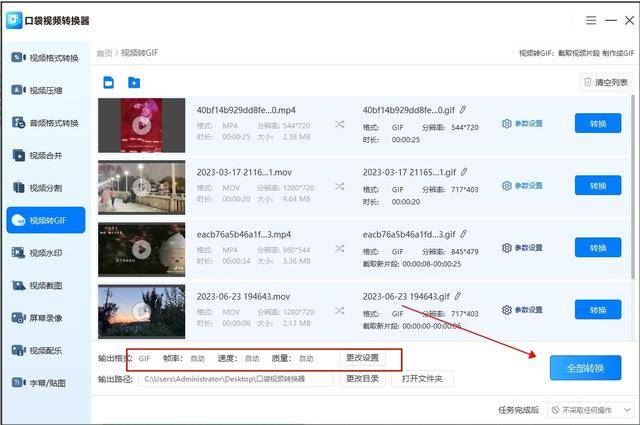Rename 40bf14b929dd8fe...0.gif using the pencil icon
The width and height of the screenshot is (640, 425).
tap(463, 110)
